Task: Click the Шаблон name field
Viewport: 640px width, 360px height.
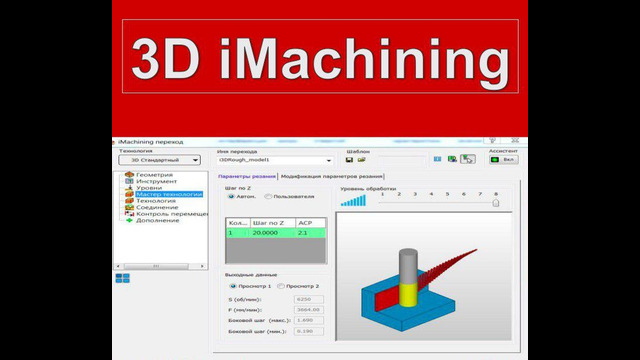Action: click(x=401, y=160)
